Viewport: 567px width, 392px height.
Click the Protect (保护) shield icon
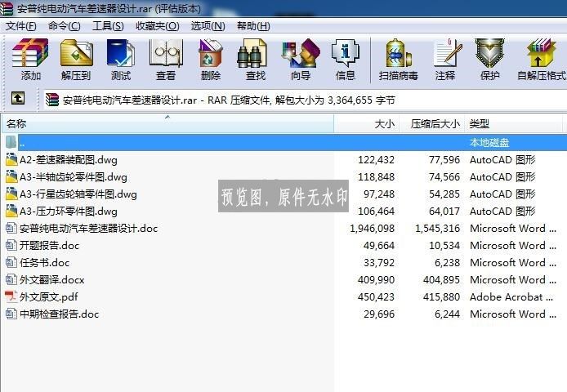click(x=489, y=53)
